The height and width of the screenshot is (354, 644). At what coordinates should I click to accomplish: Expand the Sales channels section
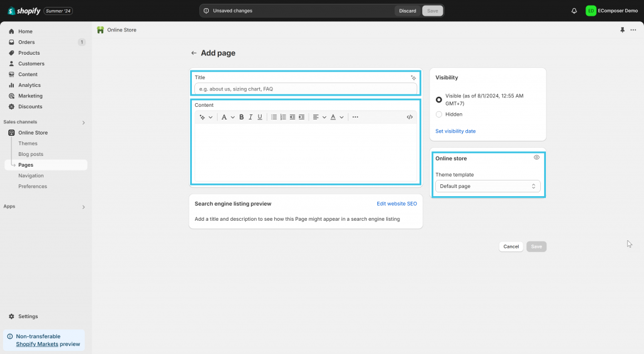point(84,123)
